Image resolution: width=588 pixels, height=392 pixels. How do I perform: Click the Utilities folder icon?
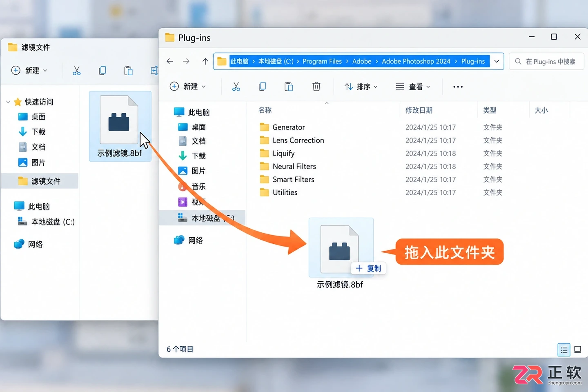[265, 192]
